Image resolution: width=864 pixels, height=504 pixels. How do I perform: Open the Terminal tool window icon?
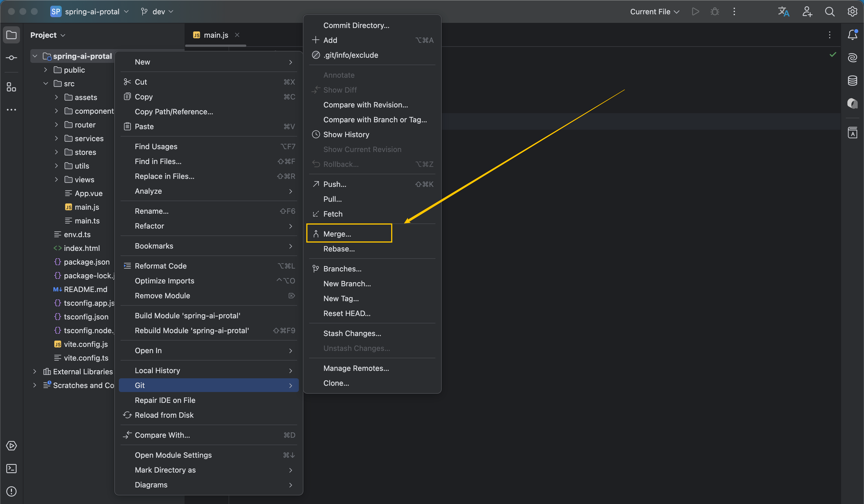coord(11,468)
